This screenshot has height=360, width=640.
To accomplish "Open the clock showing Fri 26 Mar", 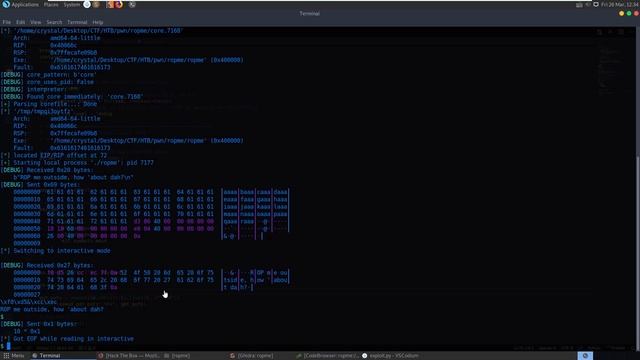I will [x=620, y=4].
